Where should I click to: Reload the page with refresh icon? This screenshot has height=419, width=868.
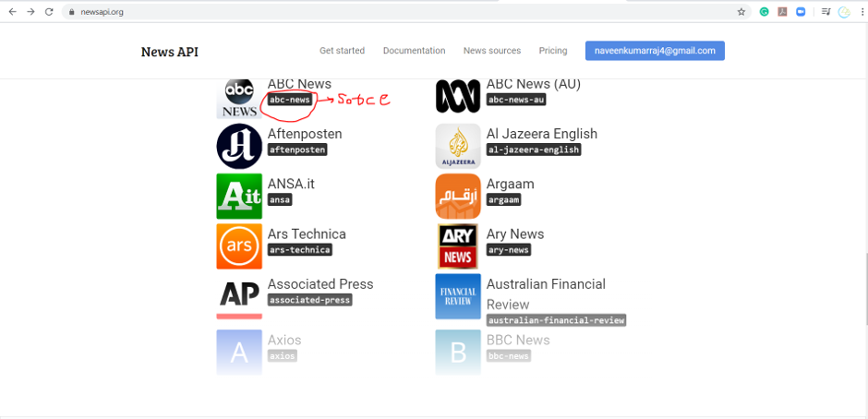(x=49, y=12)
